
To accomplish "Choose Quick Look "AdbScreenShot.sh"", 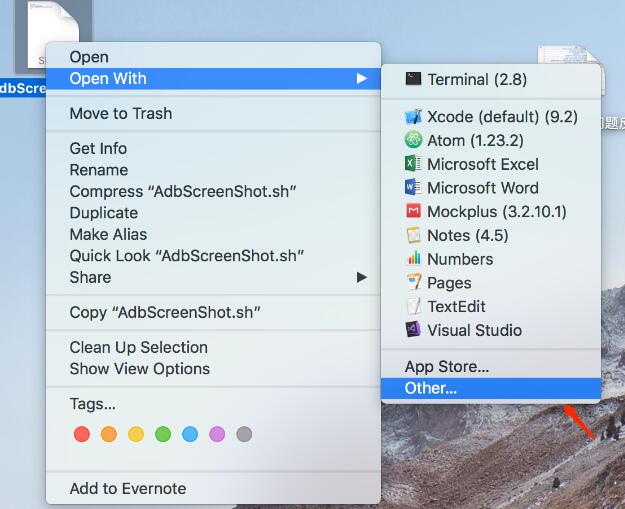I will (187, 256).
